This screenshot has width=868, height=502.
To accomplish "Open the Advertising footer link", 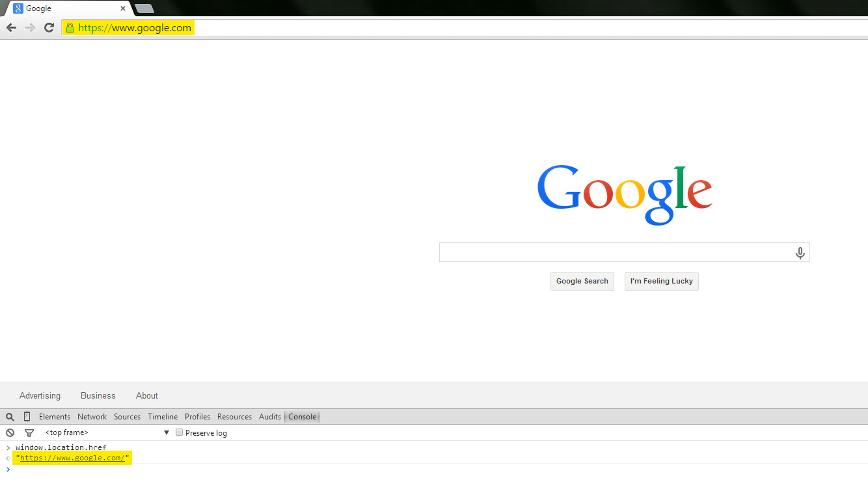I will 40,395.
